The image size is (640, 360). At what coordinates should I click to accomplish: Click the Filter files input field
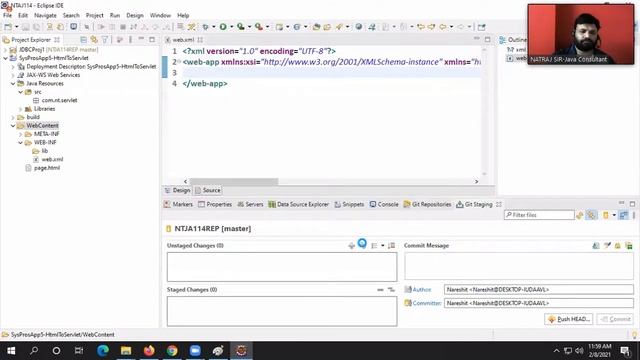pos(539,215)
